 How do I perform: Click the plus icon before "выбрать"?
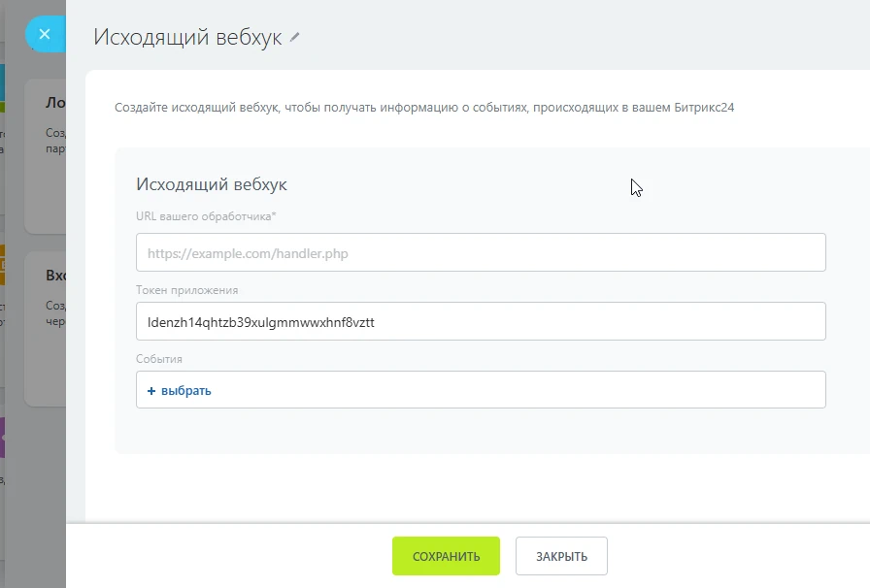[x=151, y=390]
